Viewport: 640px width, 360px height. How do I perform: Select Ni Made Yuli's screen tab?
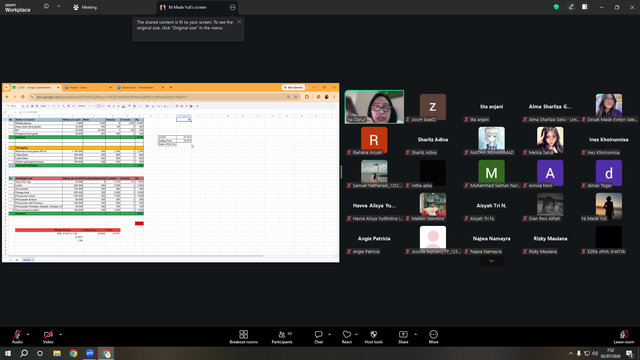click(187, 7)
